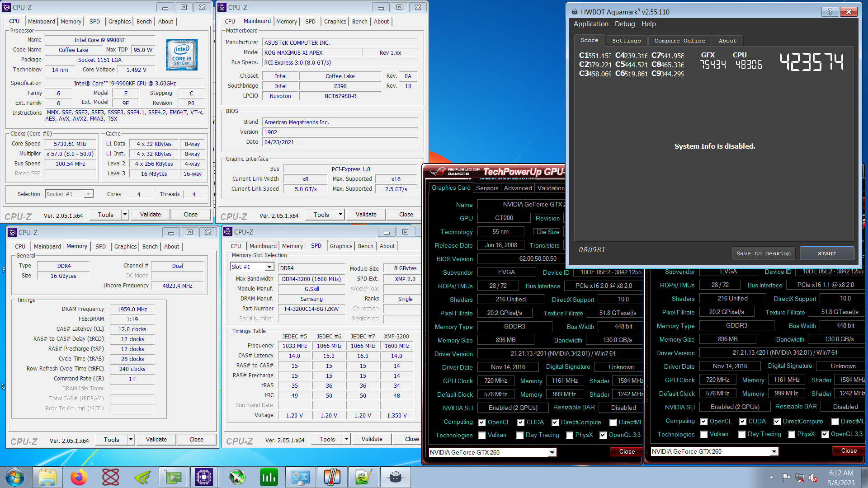Click the ROG Republic of Gamers logo in GPU-Z
The width and height of the screenshot is (868, 488).
click(x=454, y=172)
